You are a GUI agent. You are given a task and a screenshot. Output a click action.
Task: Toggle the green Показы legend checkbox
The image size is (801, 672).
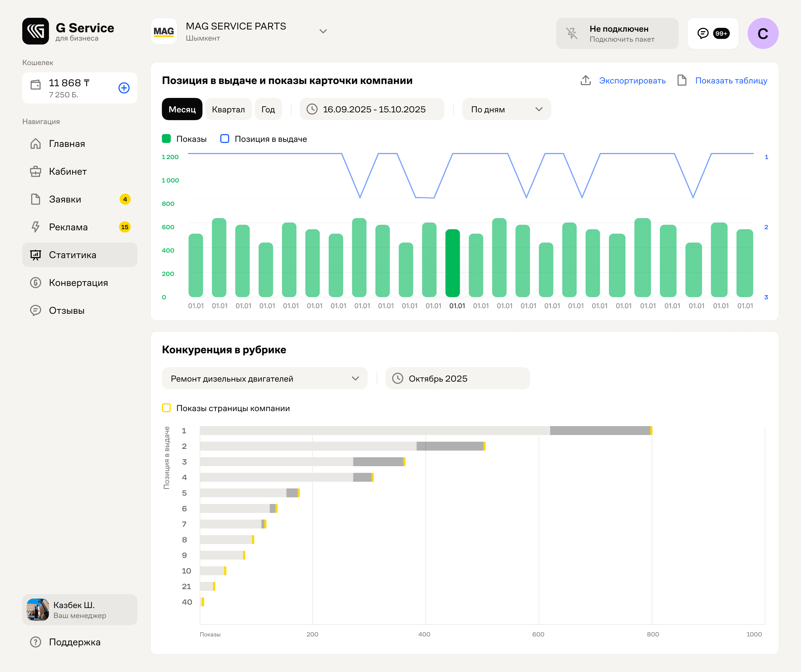(166, 139)
